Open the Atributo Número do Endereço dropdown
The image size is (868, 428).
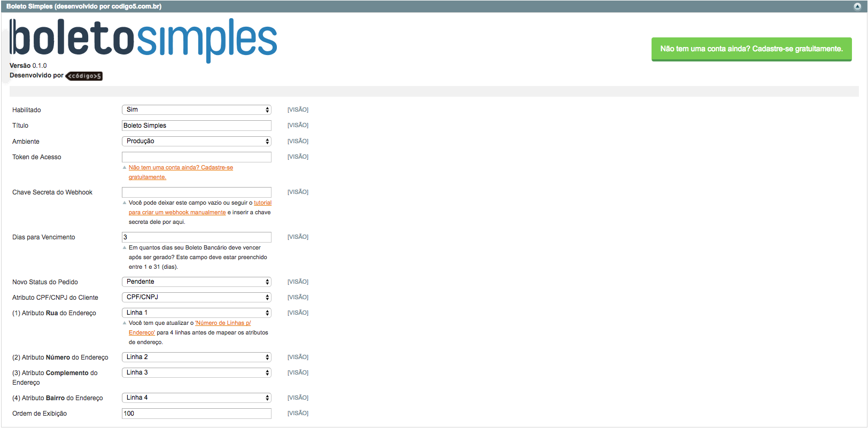pyautogui.click(x=197, y=357)
